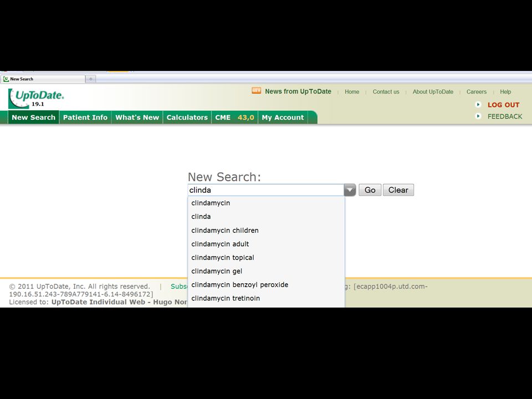Open the CME 43,0 tab
Image resolution: width=532 pixels, height=399 pixels.
(x=234, y=117)
